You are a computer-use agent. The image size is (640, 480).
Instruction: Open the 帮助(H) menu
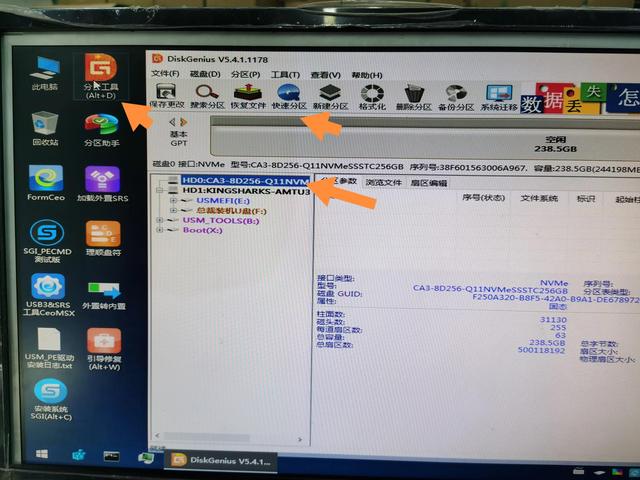coord(367,76)
